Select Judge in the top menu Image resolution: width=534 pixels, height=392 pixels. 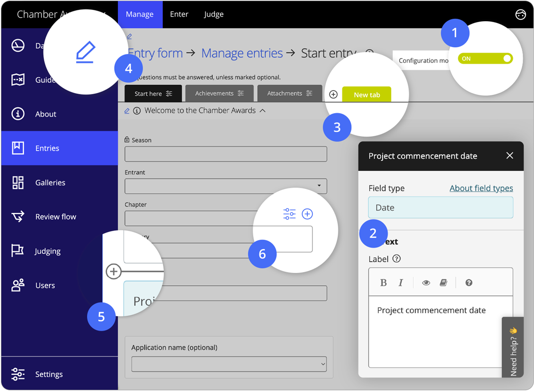pos(213,14)
